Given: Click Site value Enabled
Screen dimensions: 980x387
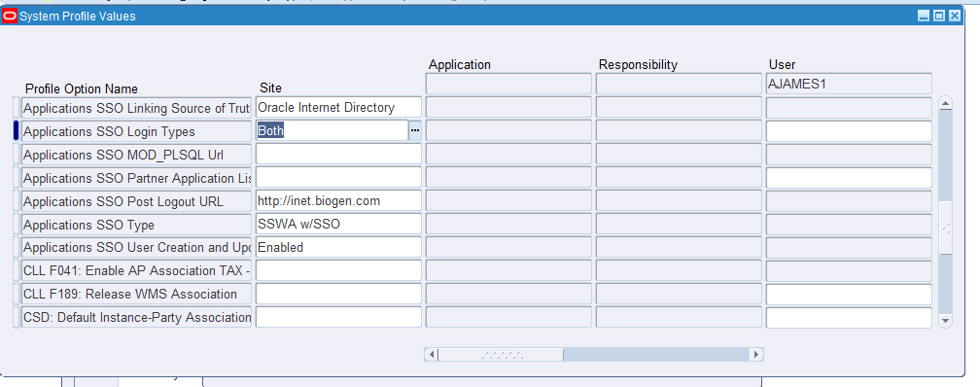Looking at the screenshot, I should (x=338, y=248).
